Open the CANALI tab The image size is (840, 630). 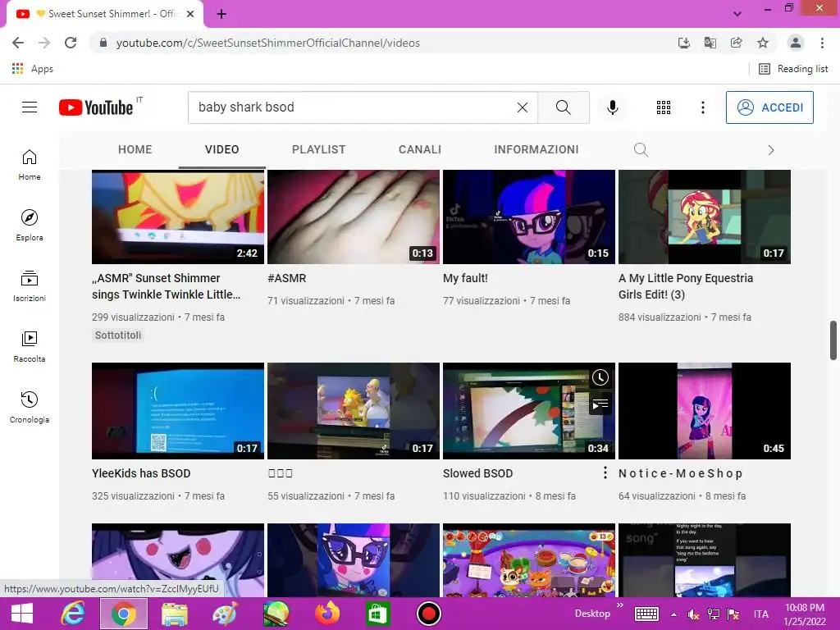(420, 149)
